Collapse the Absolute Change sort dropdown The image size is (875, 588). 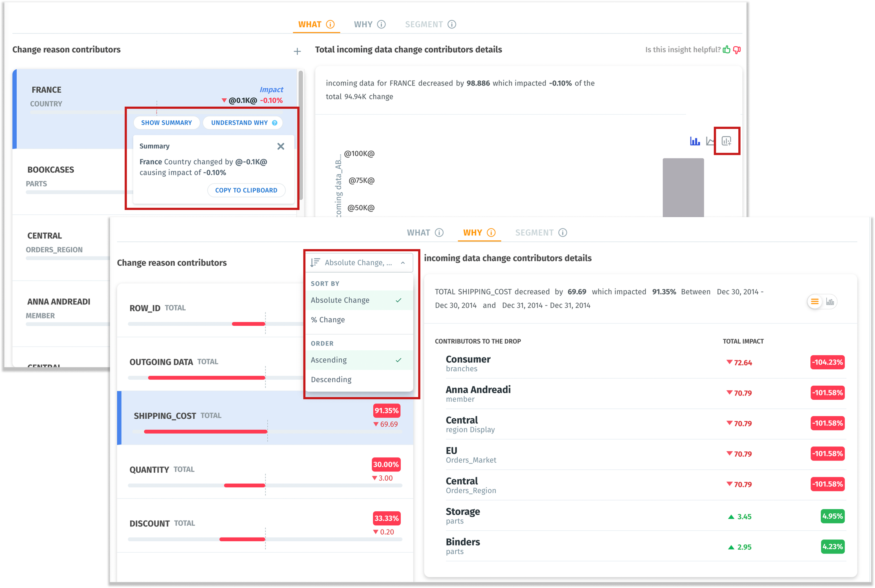(403, 263)
